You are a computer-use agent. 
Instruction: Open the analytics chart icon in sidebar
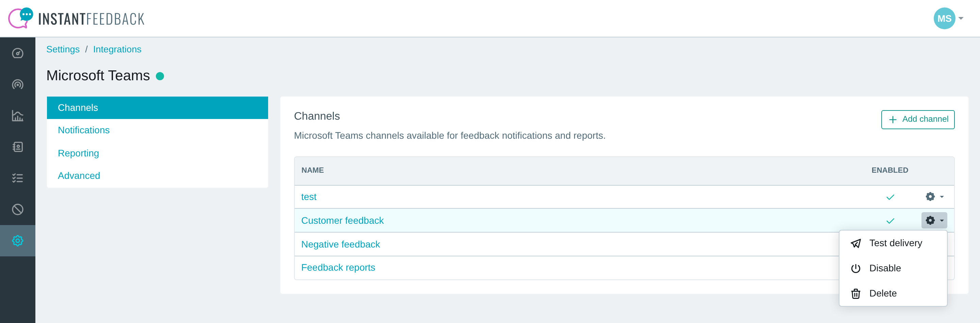point(17,116)
